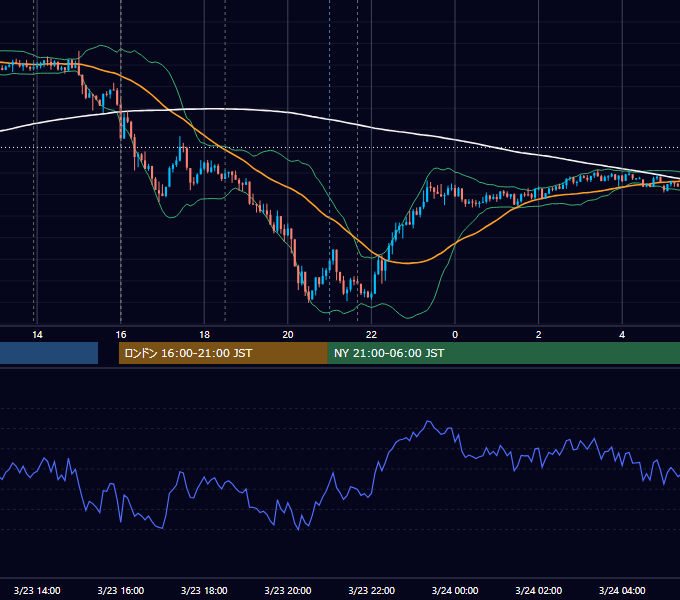Click hour label 14 on price chart axis

point(37,335)
